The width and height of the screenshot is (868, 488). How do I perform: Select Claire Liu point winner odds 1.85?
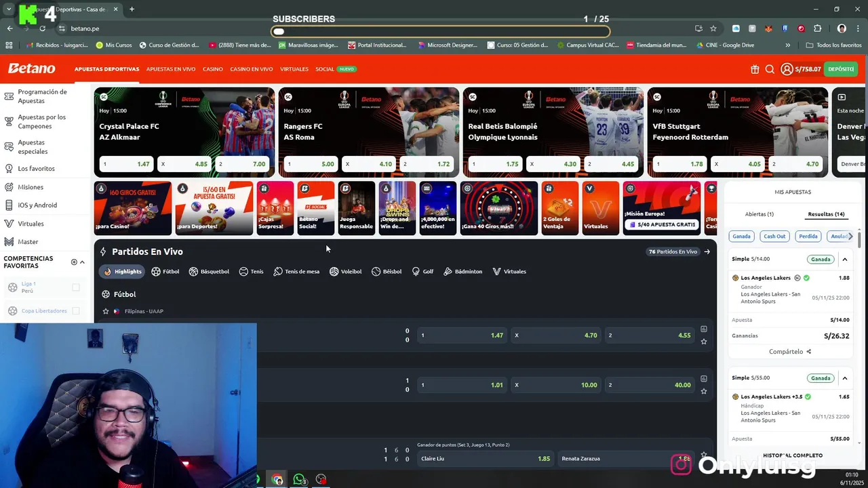486,459
